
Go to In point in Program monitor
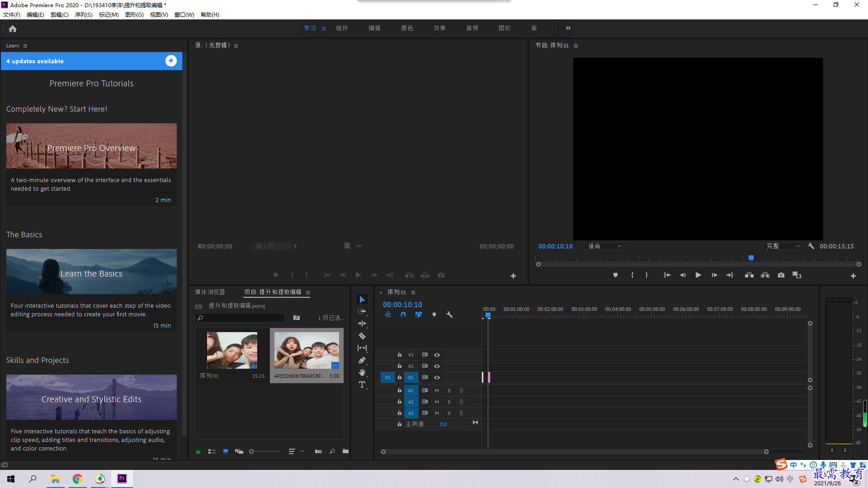tap(667, 275)
